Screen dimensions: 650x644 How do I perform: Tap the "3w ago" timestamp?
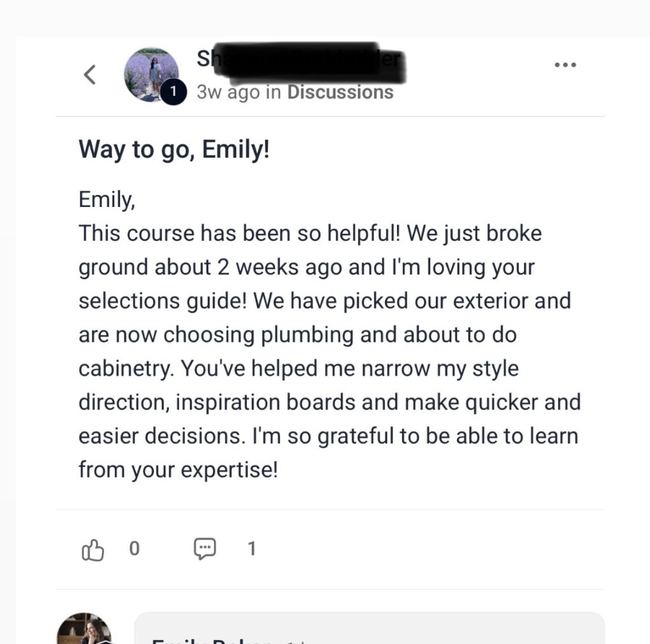pos(228,92)
